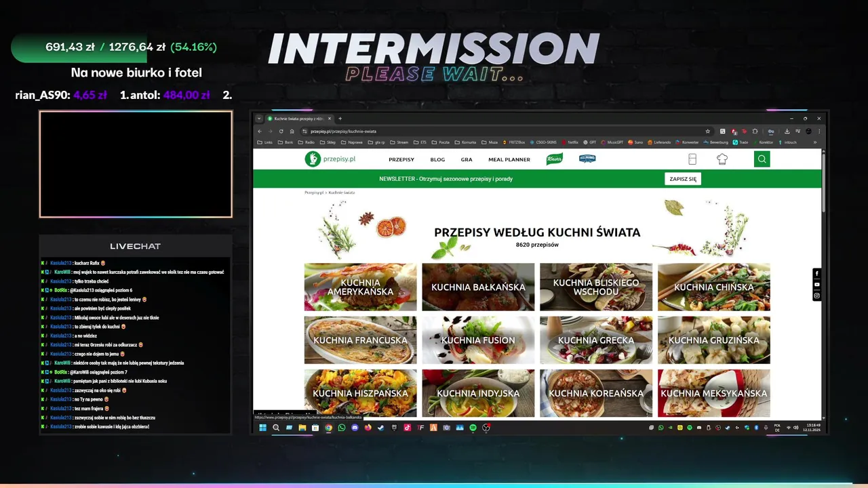Click the przepisy.pl logo
Screen dimensions: 868x488
click(331, 159)
